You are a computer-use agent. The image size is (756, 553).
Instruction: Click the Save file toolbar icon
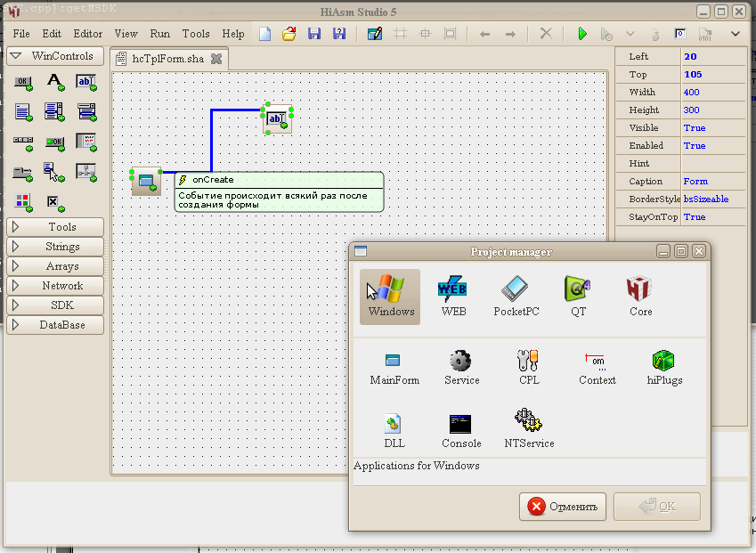click(x=313, y=34)
